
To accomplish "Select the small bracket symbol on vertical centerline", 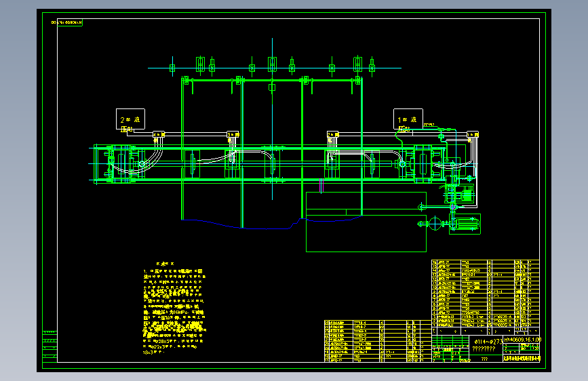I will pos(272,87).
